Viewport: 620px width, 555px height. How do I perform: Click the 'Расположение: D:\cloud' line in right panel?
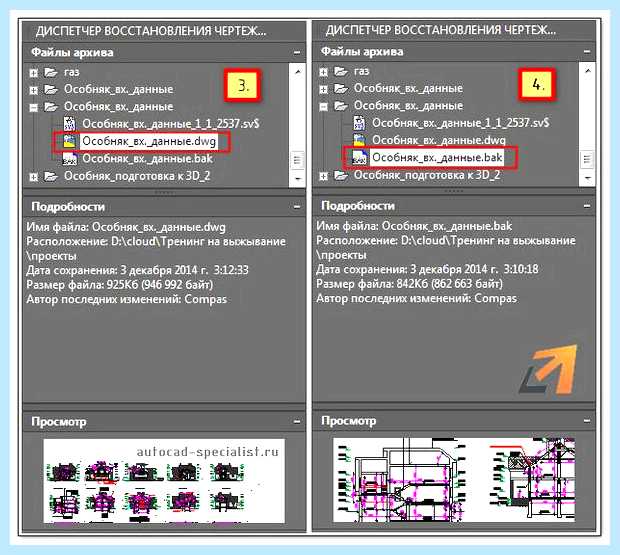pyautogui.click(x=446, y=248)
